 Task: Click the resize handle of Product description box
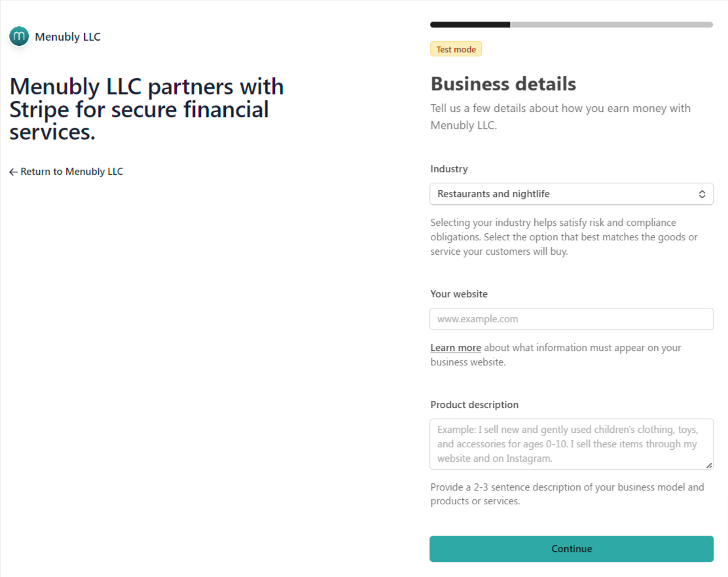click(709, 465)
